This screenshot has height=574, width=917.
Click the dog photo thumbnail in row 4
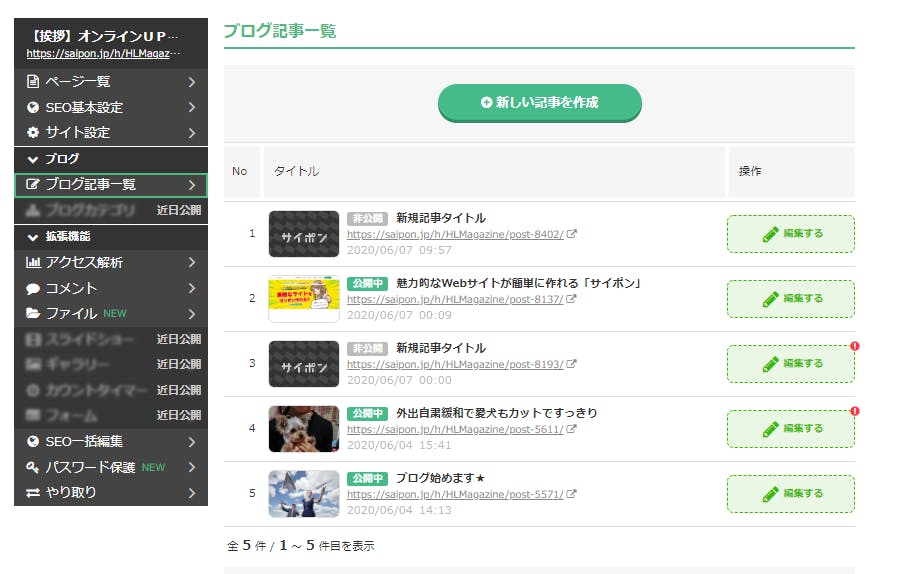click(304, 428)
